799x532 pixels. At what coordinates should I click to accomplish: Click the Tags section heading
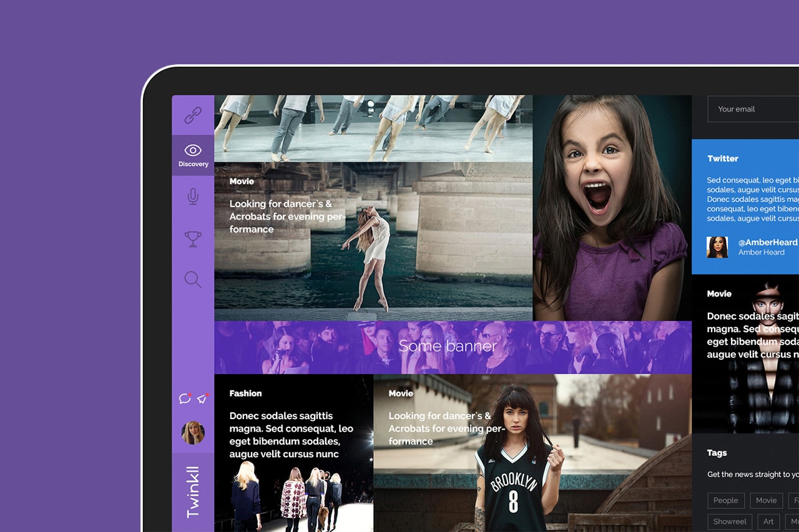click(x=717, y=453)
